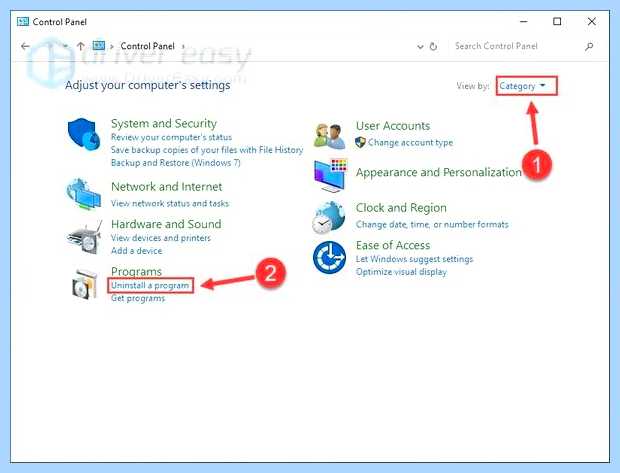Click Change account type link

pyautogui.click(x=410, y=142)
